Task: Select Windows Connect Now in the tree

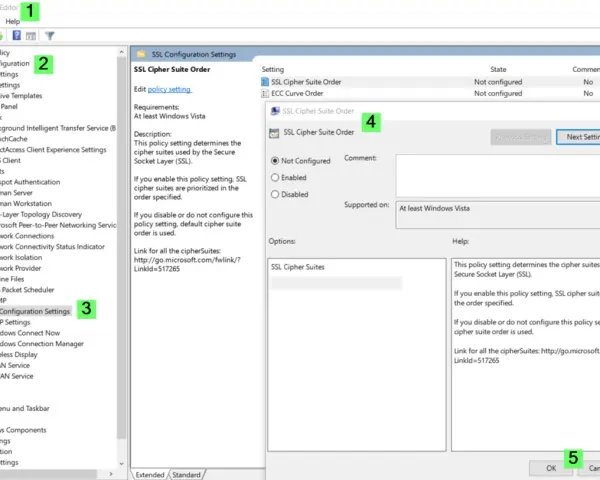Action: (30, 333)
